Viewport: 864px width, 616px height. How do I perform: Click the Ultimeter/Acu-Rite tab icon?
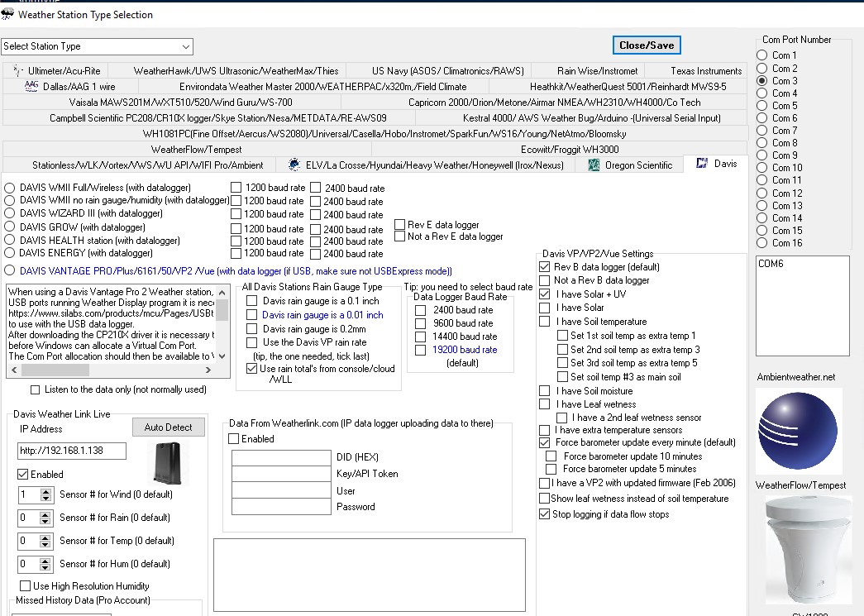(x=17, y=70)
